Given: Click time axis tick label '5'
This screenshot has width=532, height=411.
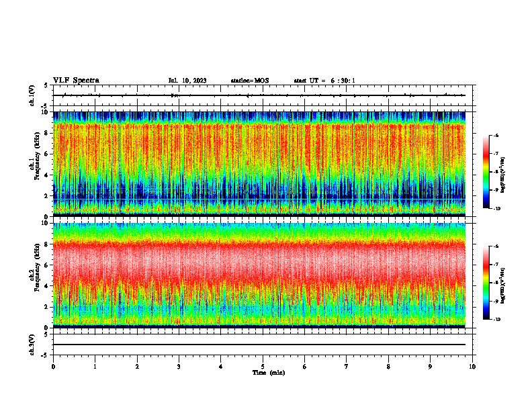Looking at the screenshot, I should point(263,367).
